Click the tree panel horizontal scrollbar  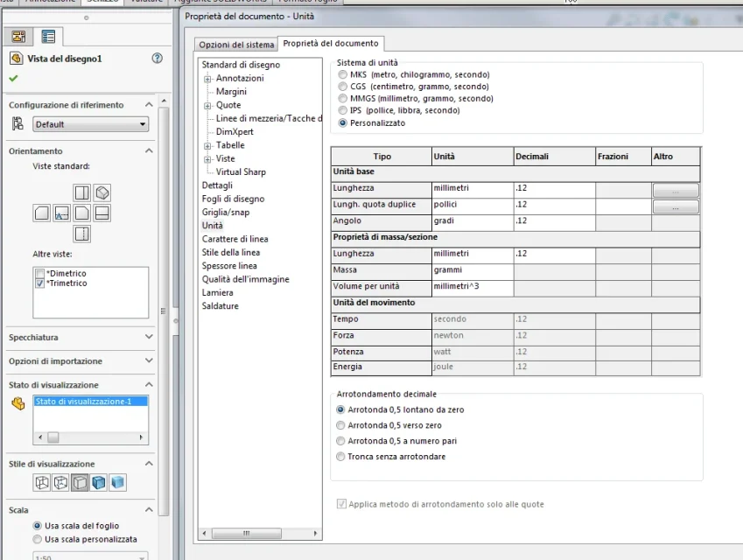tap(260, 534)
